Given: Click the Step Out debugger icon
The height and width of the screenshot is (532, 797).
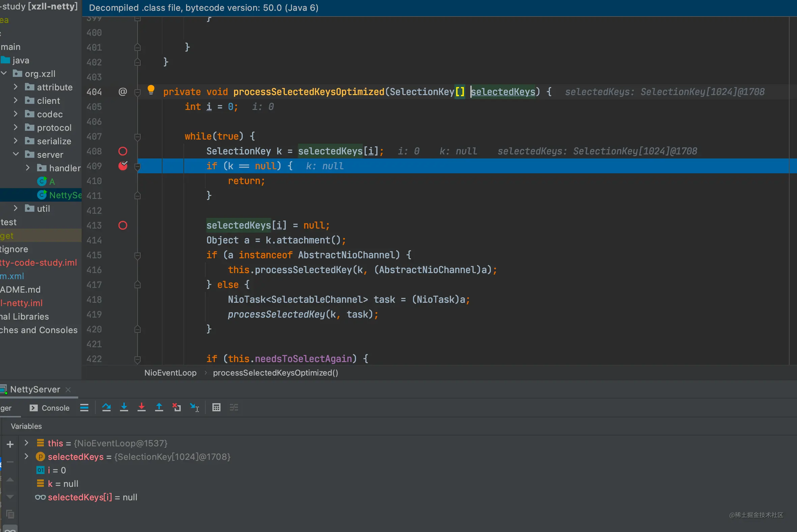Looking at the screenshot, I should [x=159, y=407].
